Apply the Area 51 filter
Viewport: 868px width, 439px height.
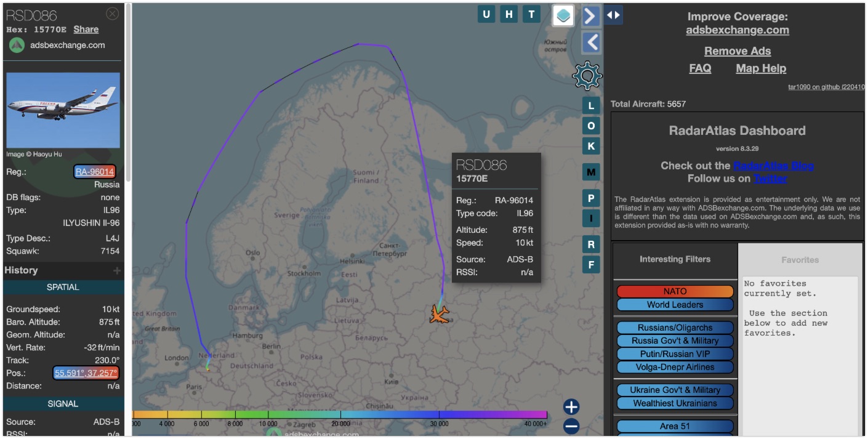(x=675, y=426)
